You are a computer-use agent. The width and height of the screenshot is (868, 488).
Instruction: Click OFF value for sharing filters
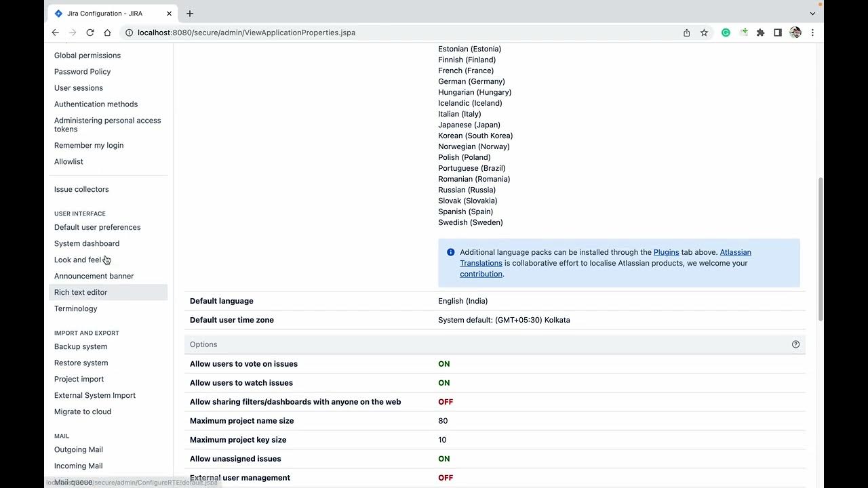coord(446,402)
